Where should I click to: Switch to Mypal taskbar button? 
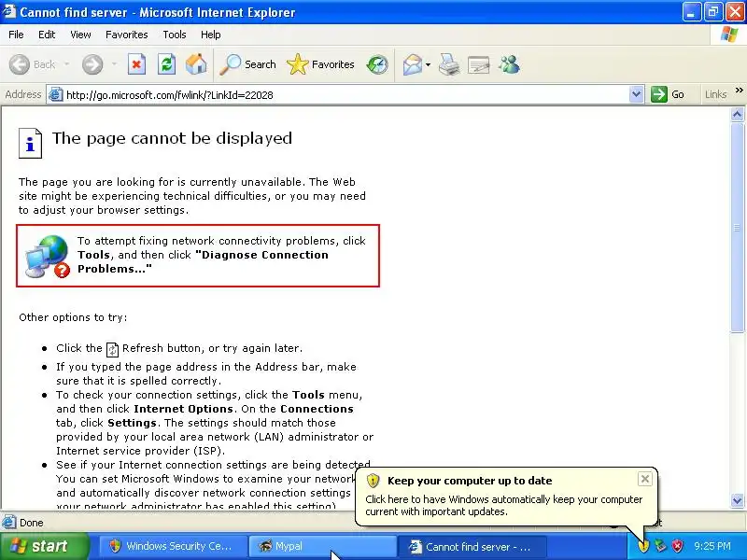pyautogui.click(x=322, y=546)
